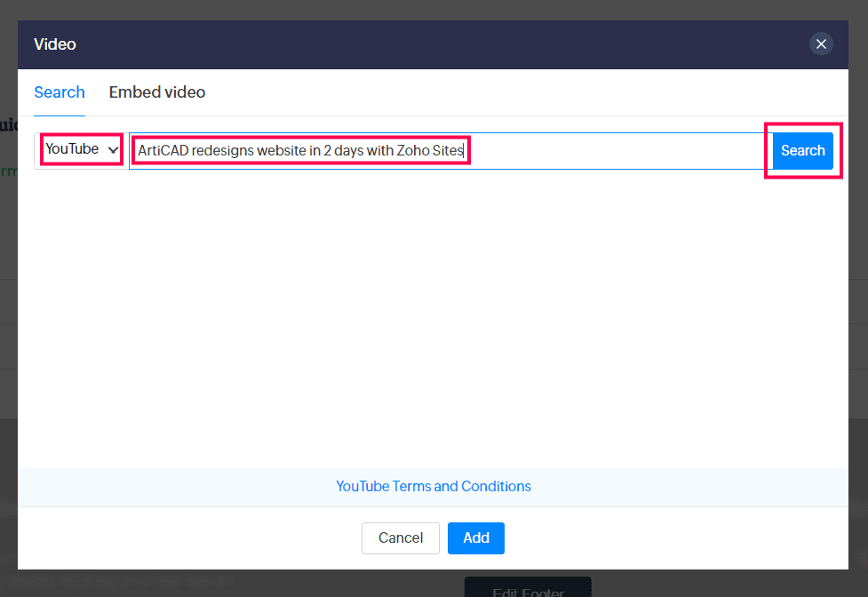Viewport: 868px width, 597px height.
Task: Click the Cancel button
Action: coord(400,537)
